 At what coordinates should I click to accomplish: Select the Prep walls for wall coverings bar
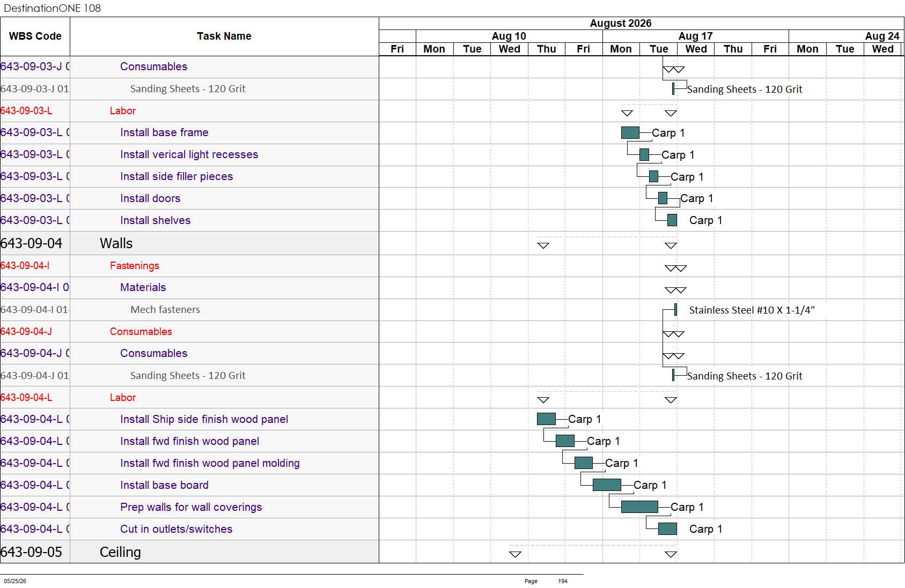tap(639, 507)
